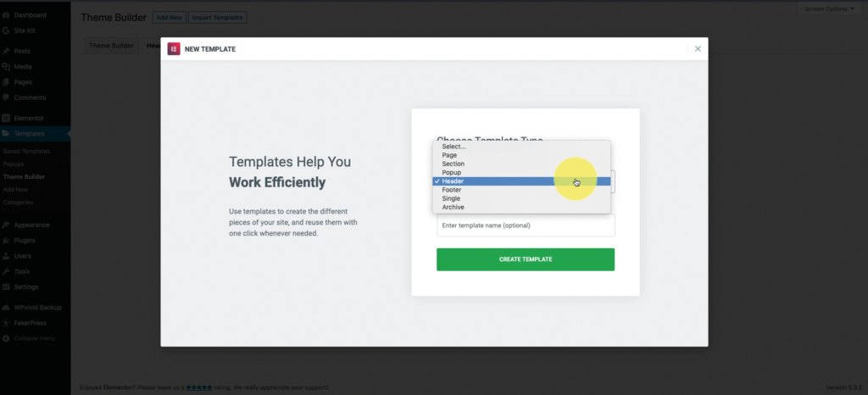Click the WPvivid Backup cloud icon
Viewport: 868px width, 395px height.
6,307
